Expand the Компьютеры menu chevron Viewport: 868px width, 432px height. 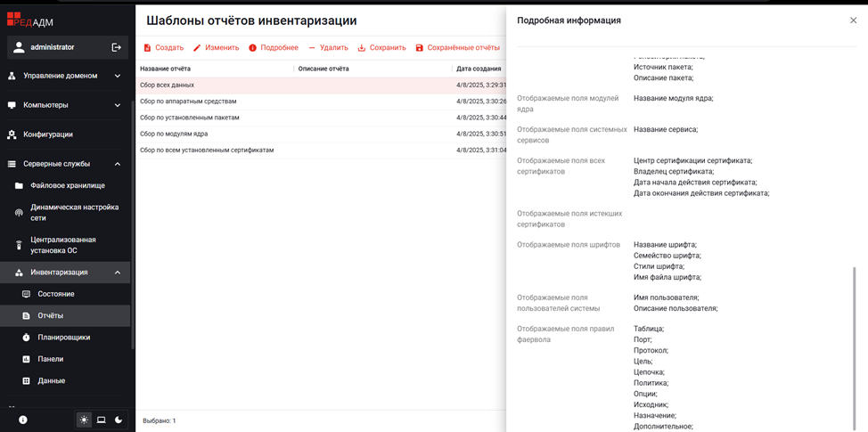(118, 105)
